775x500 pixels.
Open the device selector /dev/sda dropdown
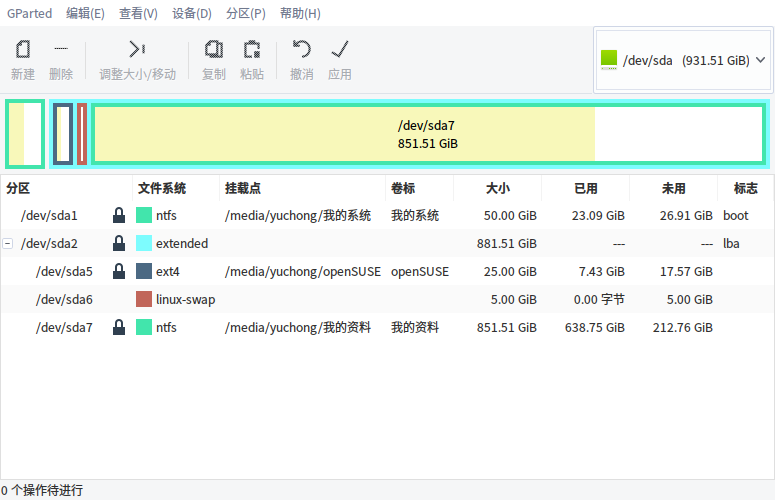pyautogui.click(x=683, y=60)
